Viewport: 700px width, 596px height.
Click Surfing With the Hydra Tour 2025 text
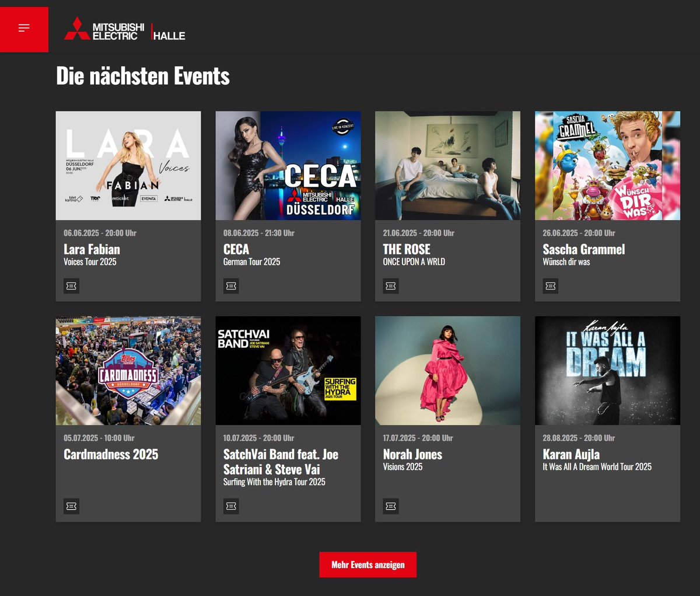tap(274, 482)
